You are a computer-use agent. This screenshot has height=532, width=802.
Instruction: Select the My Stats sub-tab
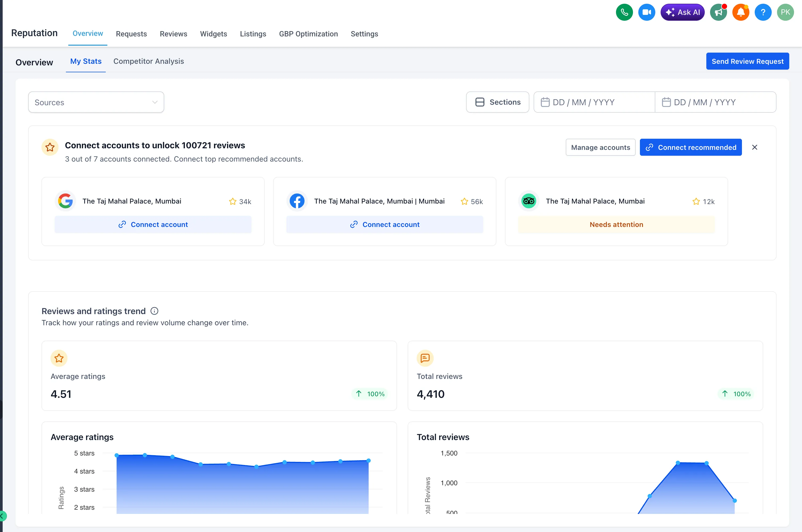click(86, 61)
